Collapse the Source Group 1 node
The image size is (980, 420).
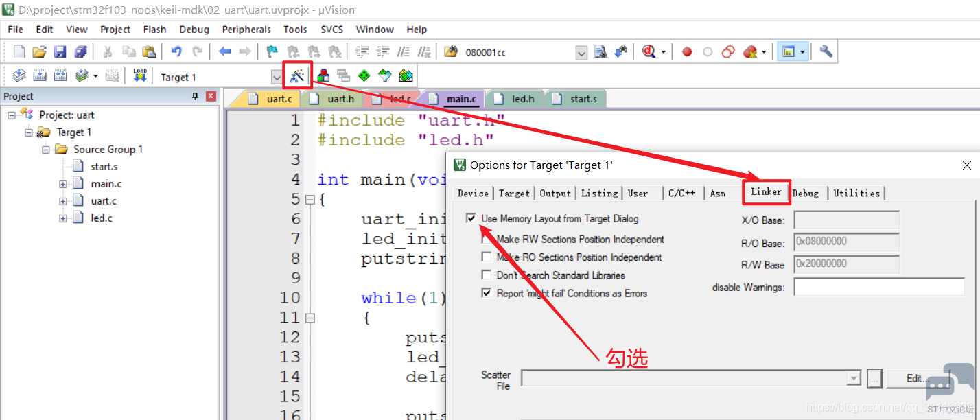(x=46, y=150)
